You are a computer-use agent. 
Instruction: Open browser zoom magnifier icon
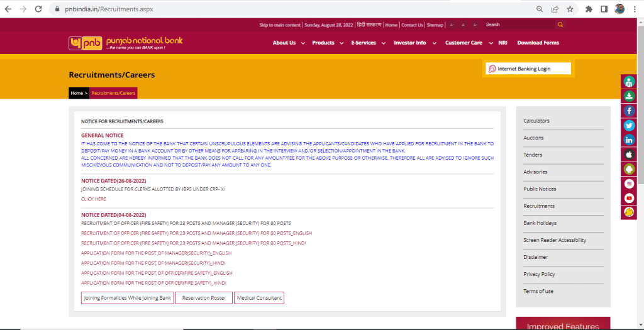pyautogui.click(x=540, y=9)
